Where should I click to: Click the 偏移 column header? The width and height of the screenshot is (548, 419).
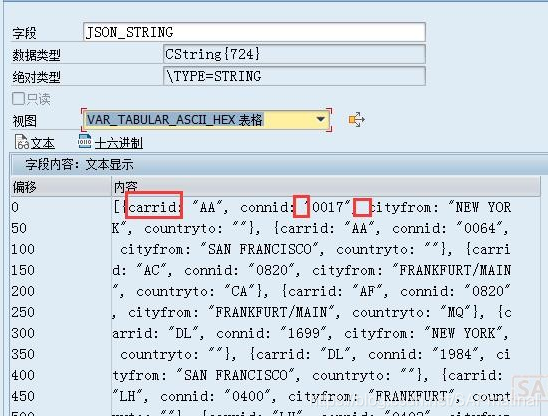click(60, 187)
